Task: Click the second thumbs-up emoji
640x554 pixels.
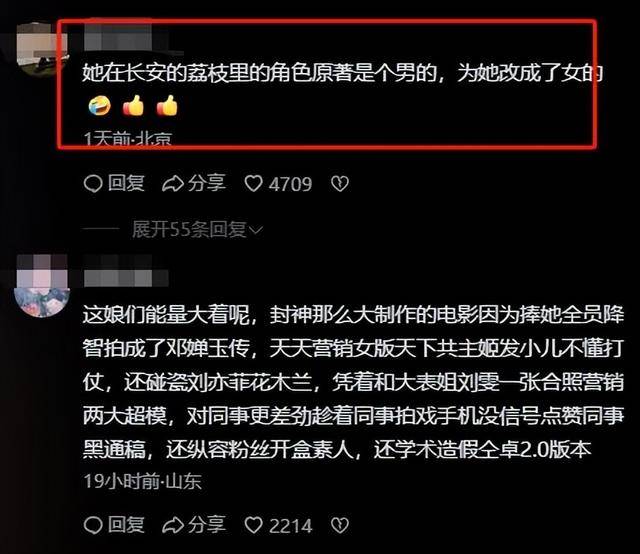Action: (x=167, y=106)
